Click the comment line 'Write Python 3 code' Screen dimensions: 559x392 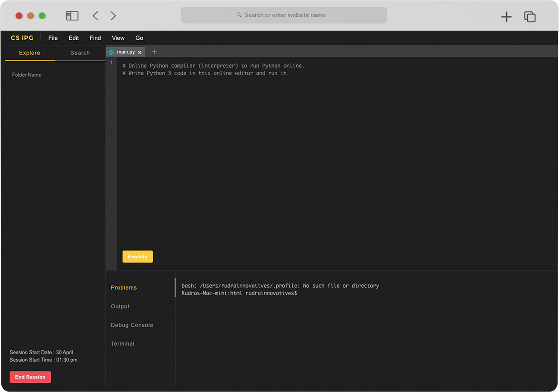pos(206,73)
